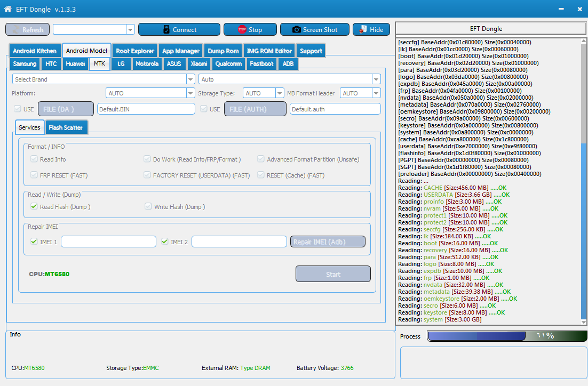
Task: Select the LG brand tab
Action: [x=121, y=63]
